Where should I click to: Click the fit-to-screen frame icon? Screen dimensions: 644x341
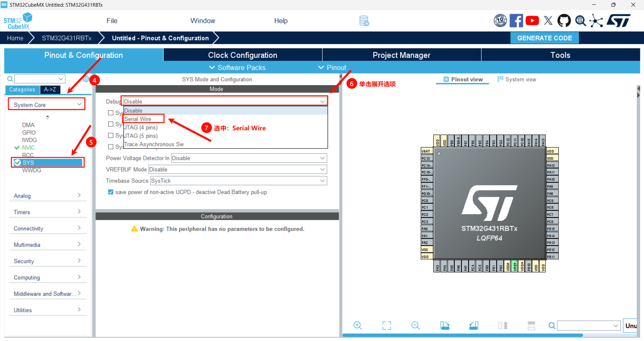point(386,326)
